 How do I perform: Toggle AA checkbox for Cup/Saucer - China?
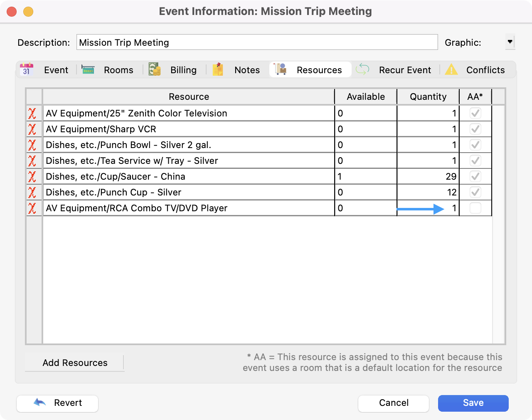click(475, 176)
